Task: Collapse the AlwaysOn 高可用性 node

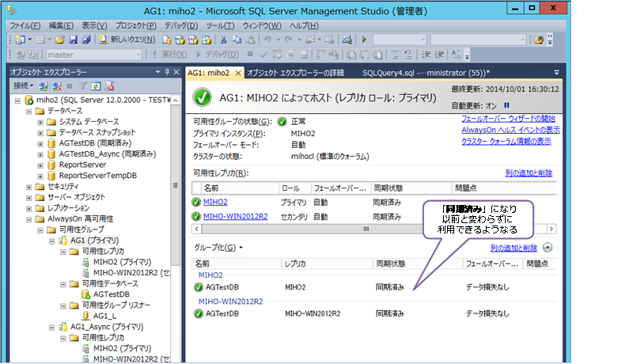Action: [28, 219]
